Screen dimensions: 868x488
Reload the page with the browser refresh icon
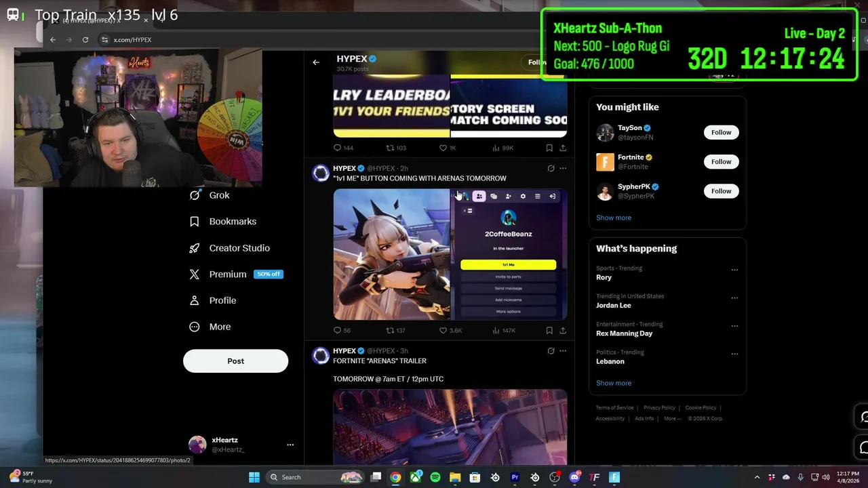click(85, 40)
